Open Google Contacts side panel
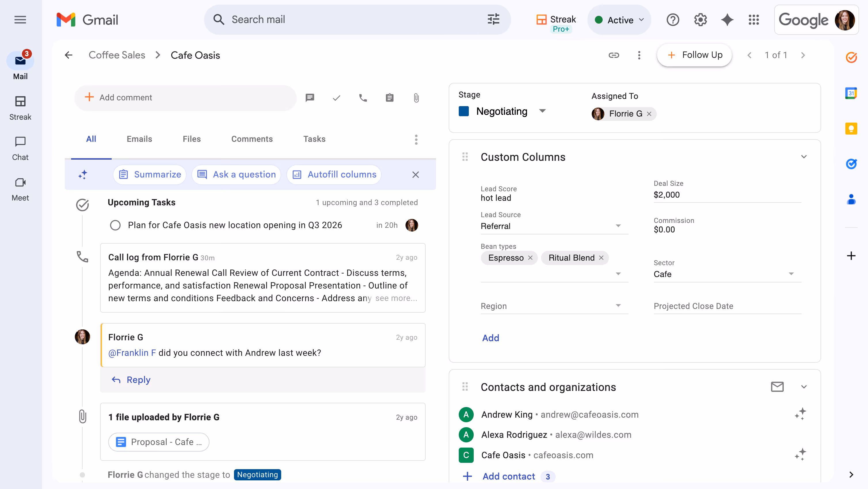Image resolution: width=868 pixels, height=489 pixels. 851,199
